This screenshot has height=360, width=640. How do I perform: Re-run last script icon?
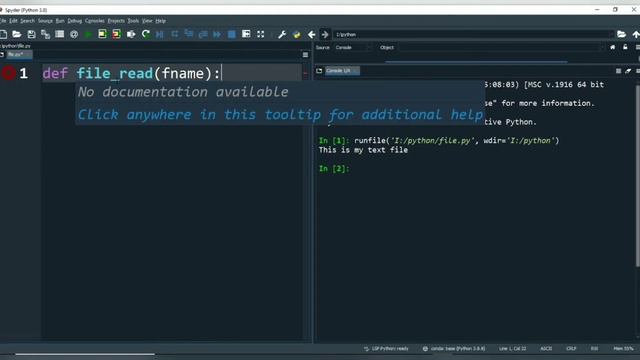tap(145, 34)
